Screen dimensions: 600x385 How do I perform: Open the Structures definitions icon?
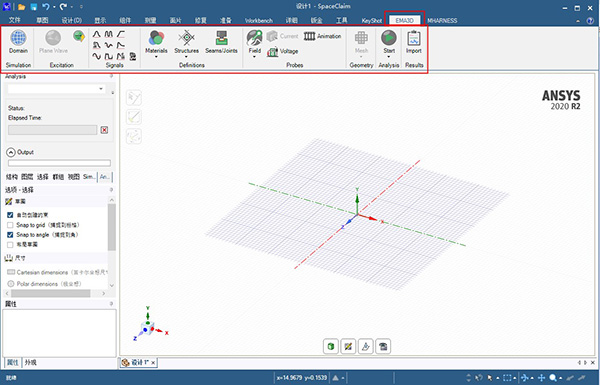[186, 38]
